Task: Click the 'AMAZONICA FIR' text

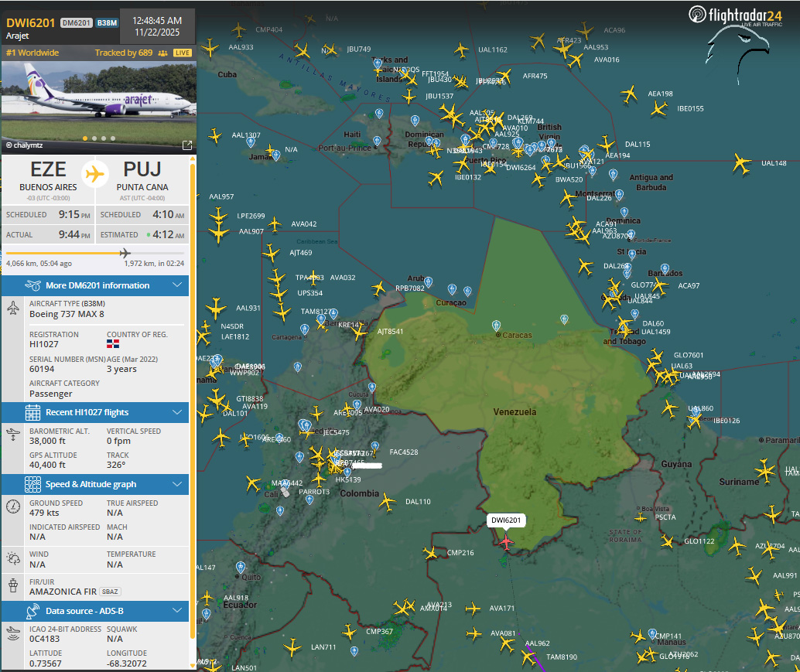Action: 63,592
